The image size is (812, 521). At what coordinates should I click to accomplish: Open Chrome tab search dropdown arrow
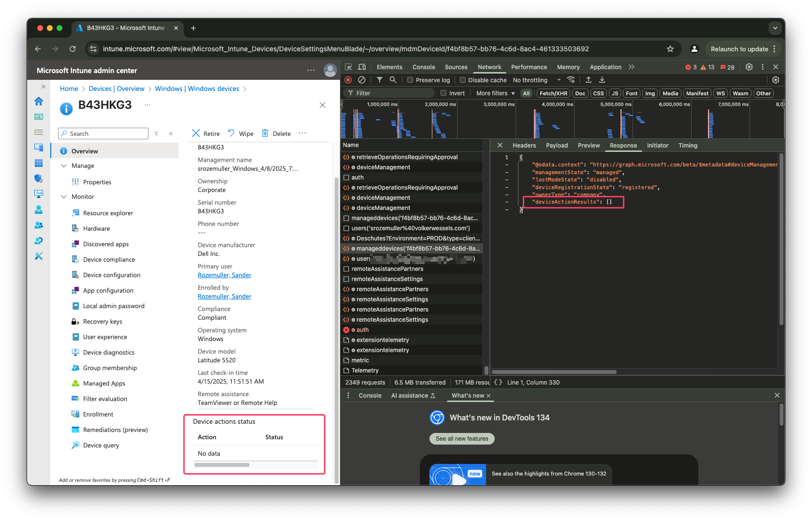[x=775, y=28]
